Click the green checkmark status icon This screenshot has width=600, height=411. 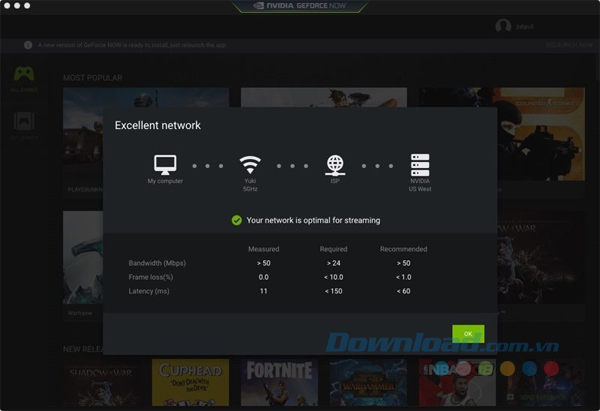coord(236,220)
